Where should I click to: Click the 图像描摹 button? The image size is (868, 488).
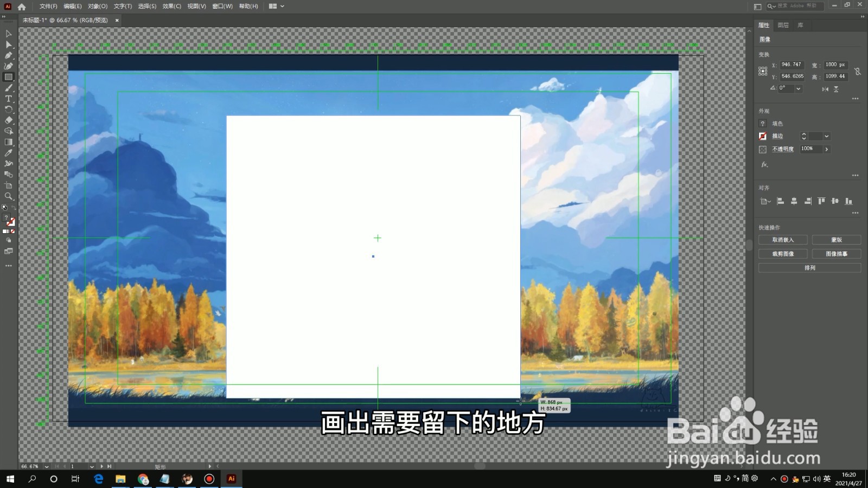point(837,254)
